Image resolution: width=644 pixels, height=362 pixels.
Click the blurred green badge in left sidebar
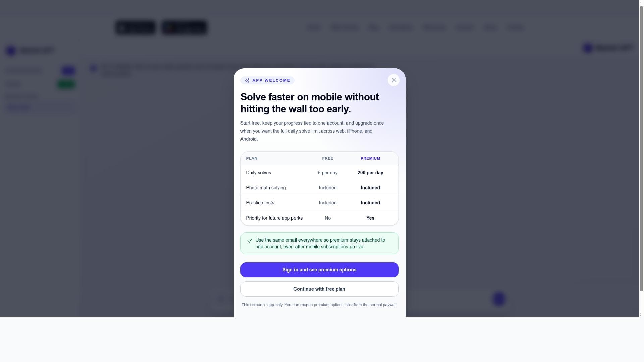click(66, 84)
